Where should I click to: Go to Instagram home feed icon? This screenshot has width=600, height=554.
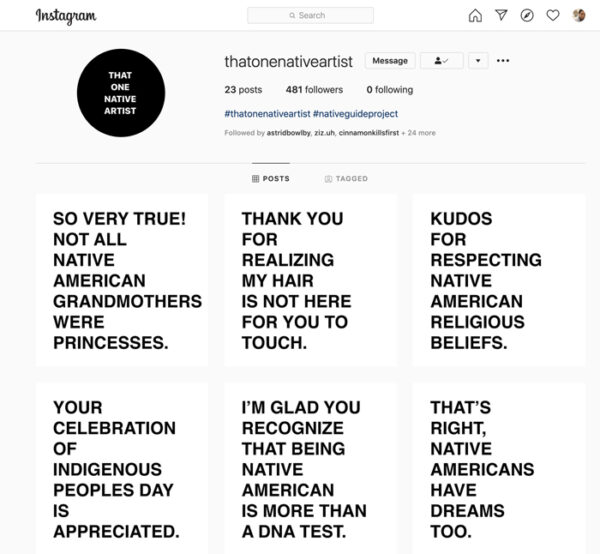(x=475, y=15)
